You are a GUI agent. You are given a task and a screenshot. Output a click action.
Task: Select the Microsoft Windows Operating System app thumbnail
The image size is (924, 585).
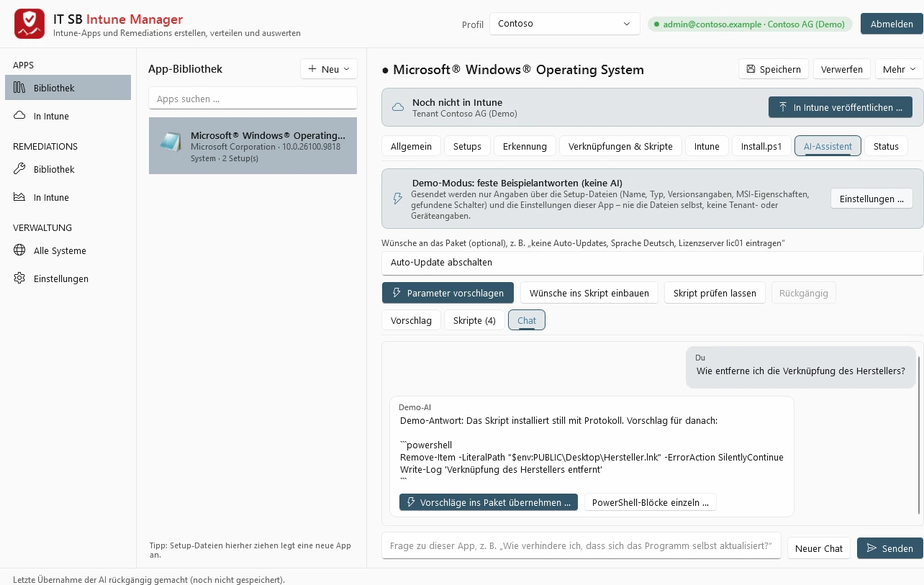pos(171,142)
